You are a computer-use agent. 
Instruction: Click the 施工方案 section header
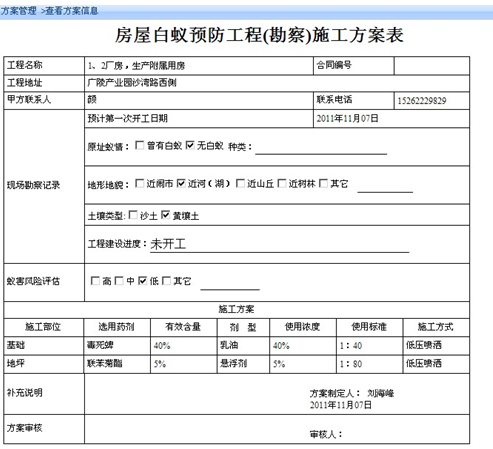pos(236,309)
